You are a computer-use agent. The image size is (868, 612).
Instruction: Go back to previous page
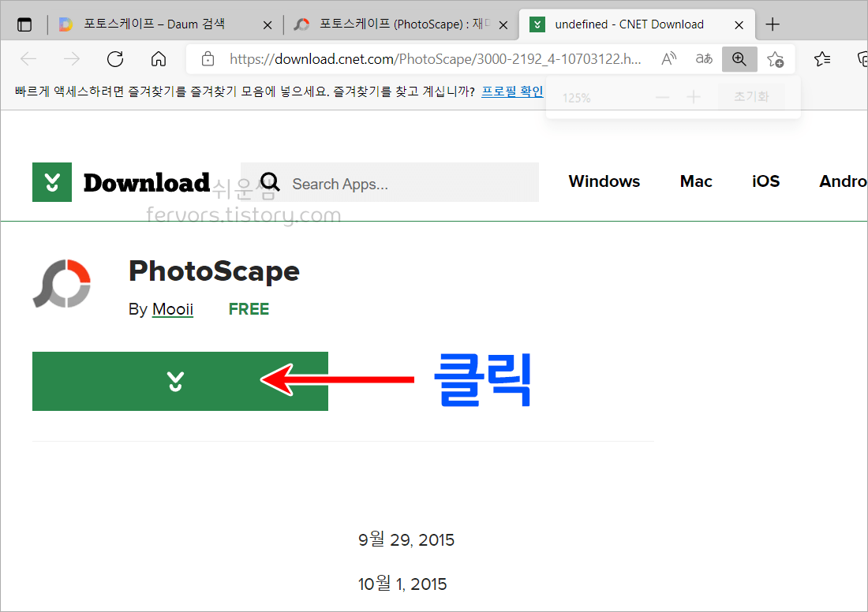28,58
